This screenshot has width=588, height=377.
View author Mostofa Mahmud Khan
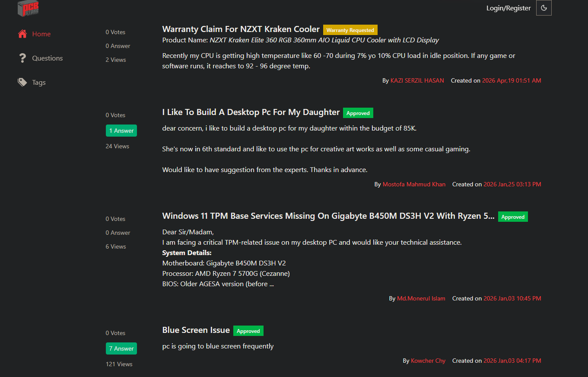pyautogui.click(x=414, y=184)
